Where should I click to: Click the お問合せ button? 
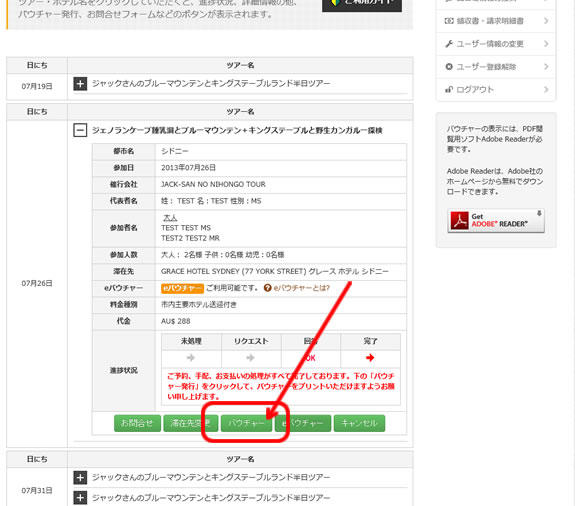137,423
